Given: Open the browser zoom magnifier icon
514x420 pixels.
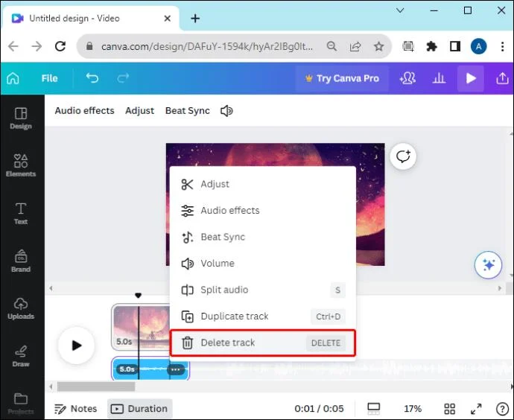Looking at the screenshot, I should tap(331, 46).
